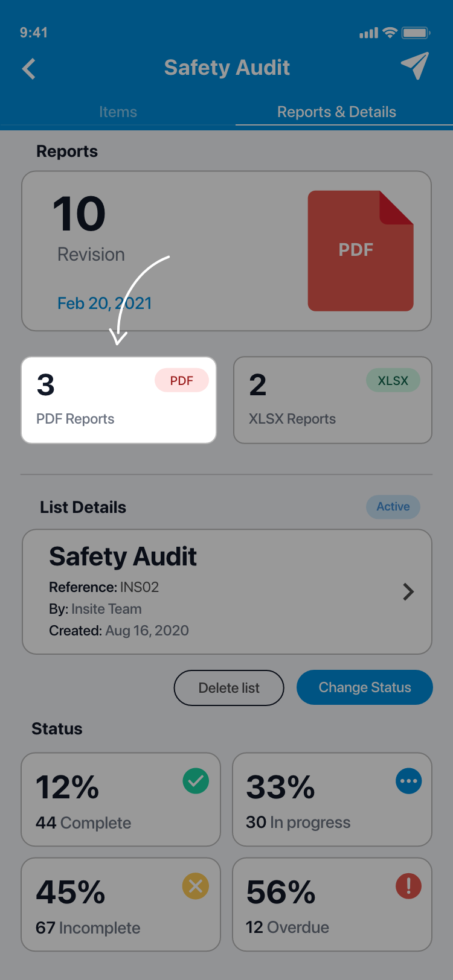Tap the yellow Incomplete X icon
453x980 pixels.
pos(196,886)
